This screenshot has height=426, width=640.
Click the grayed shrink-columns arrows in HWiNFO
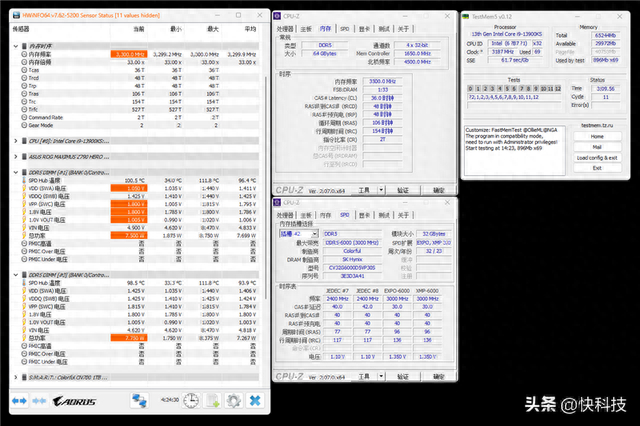38,400
